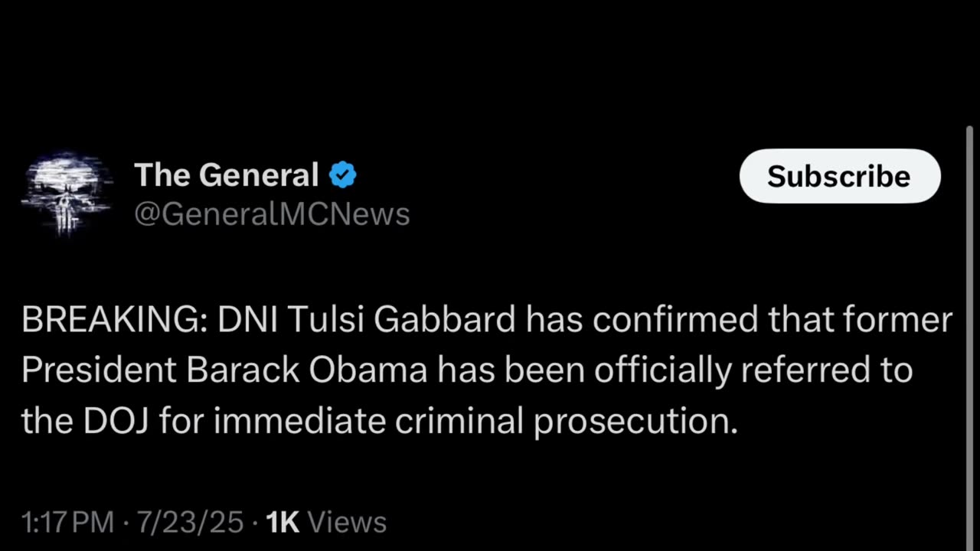Click the 1:17 PM timestamp
The image size is (980, 551).
click(x=67, y=523)
